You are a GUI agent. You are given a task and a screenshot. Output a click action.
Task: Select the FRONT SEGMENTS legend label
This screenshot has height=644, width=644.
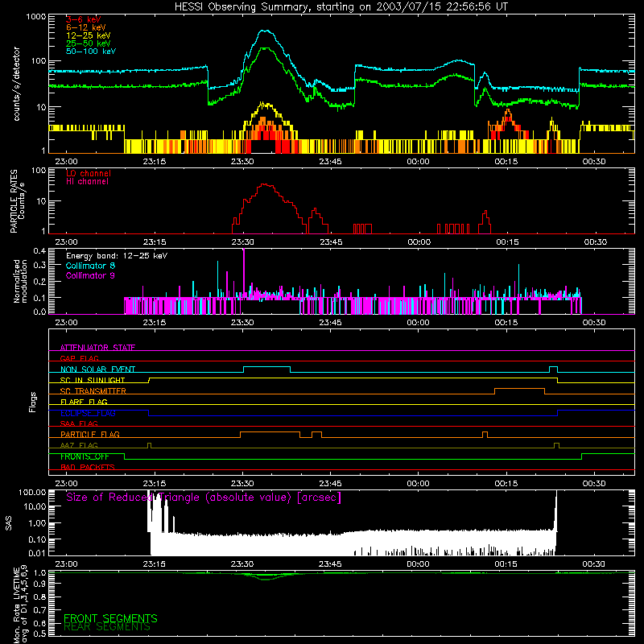click(110, 618)
